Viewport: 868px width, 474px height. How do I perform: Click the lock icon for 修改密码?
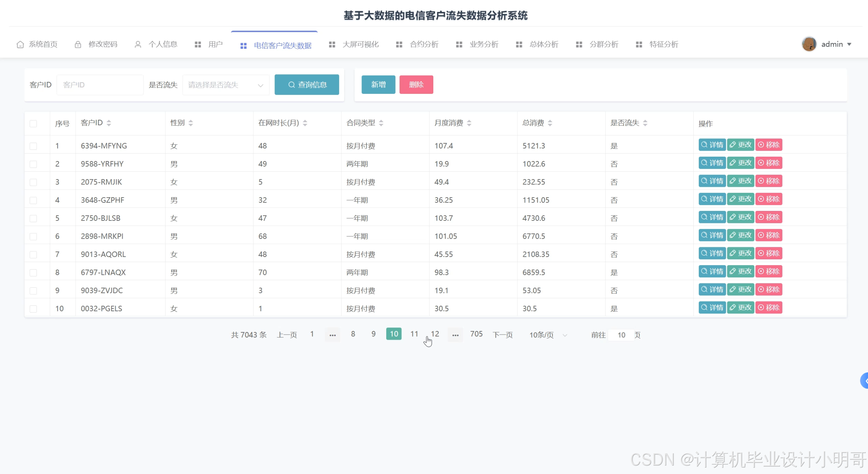78,44
